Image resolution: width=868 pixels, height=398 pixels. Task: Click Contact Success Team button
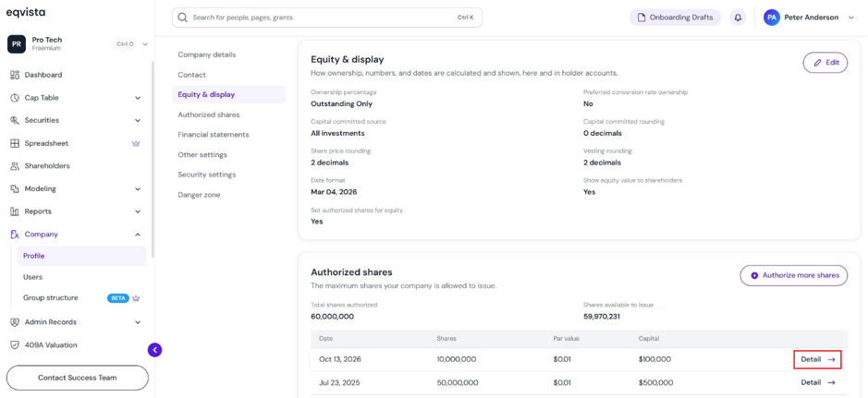click(x=78, y=378)
